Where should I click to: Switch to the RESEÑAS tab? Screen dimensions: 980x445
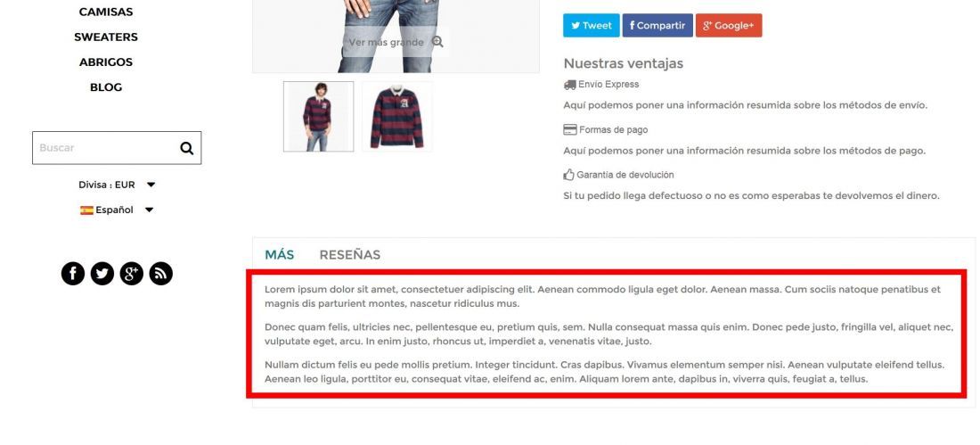pos(350,255)
